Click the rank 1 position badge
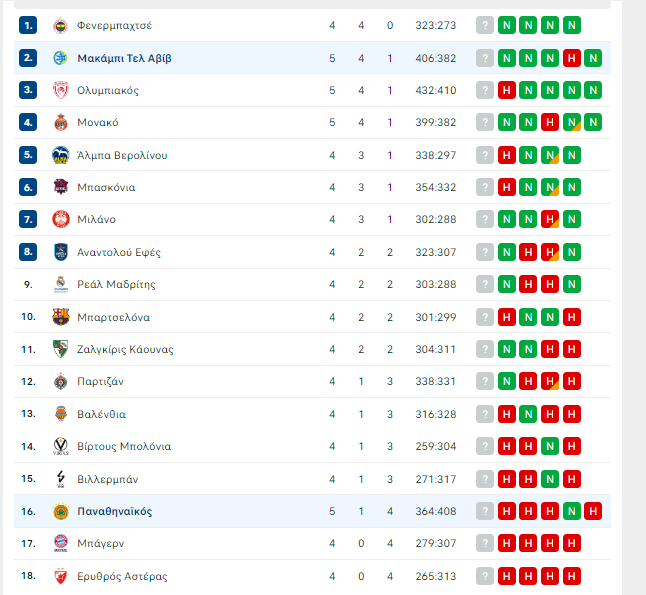Viewport: 646px width, 595px height. coord(28,25)
